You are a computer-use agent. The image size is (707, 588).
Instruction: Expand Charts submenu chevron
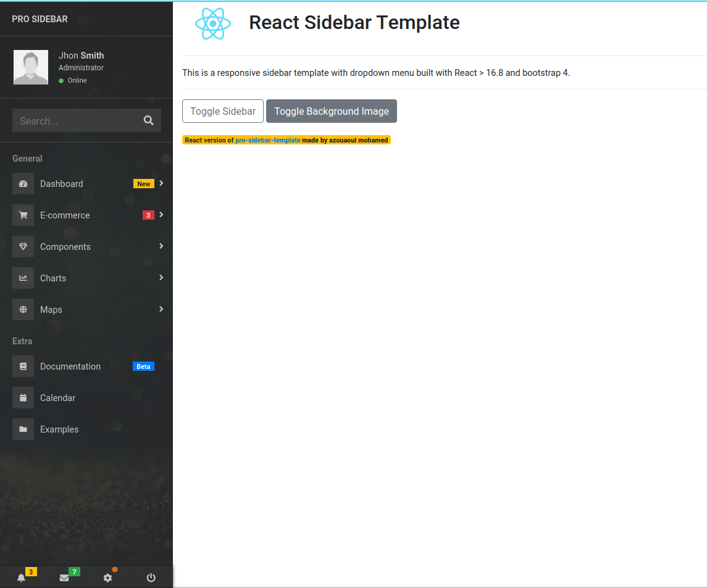coord(161,278)
